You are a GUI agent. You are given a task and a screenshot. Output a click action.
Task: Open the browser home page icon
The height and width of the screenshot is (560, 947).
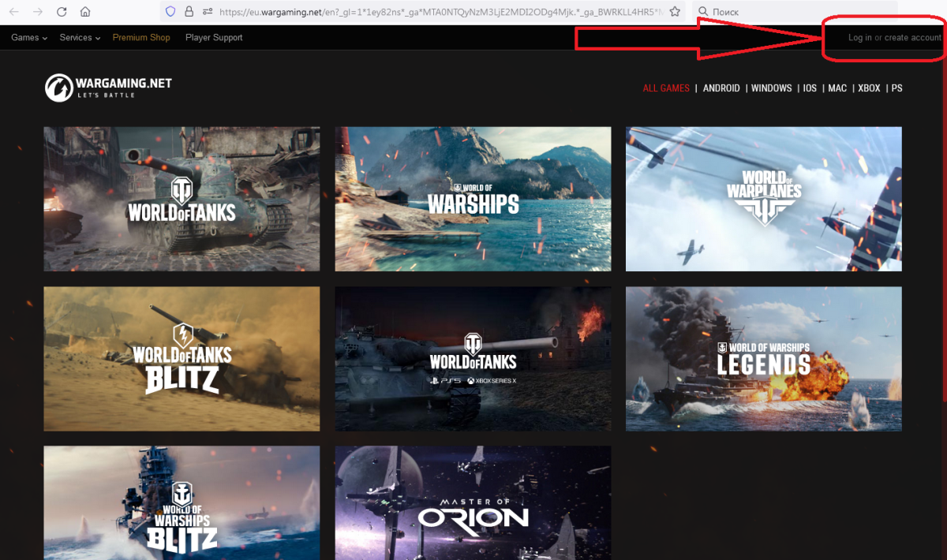(x=85, y=12)
